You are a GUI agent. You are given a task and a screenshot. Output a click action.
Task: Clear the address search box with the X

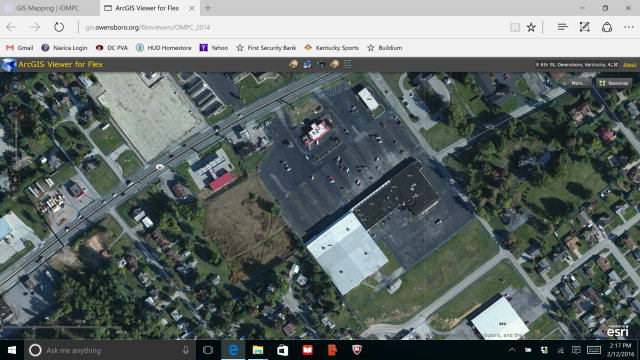tap(616, 64)
